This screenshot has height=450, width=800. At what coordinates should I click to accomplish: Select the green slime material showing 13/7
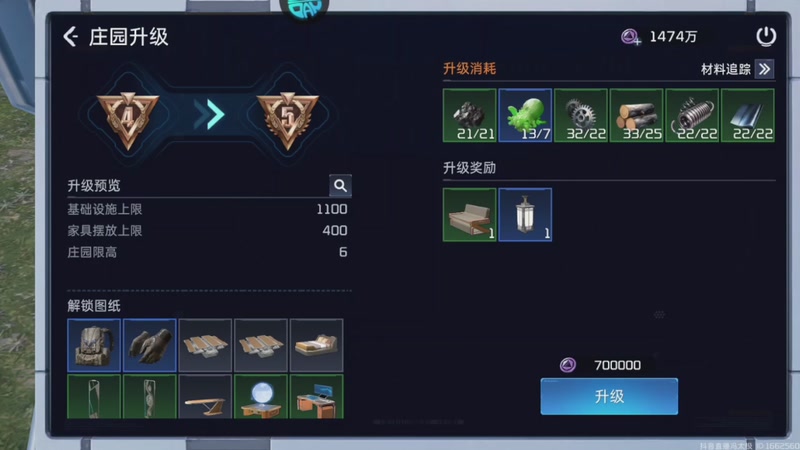[x=525, y=115]
